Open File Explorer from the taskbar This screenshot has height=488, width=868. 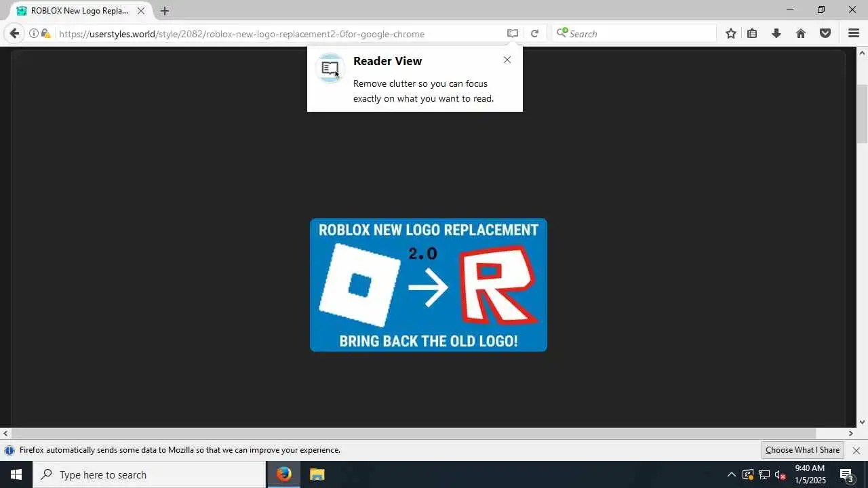[317, 474]
